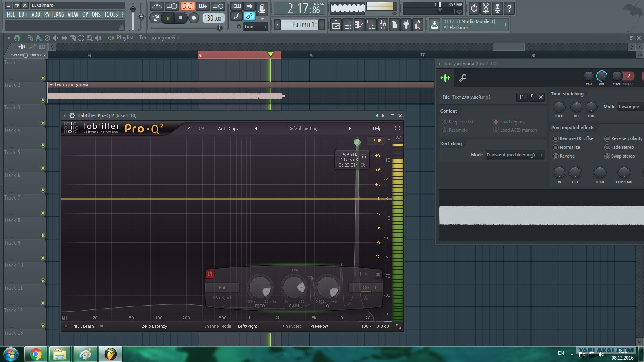The width and height of the screenshot is (644, 362).
Task: Adjust the FREQ knob in Pro-Q
Action: click(x=260, y=287)
